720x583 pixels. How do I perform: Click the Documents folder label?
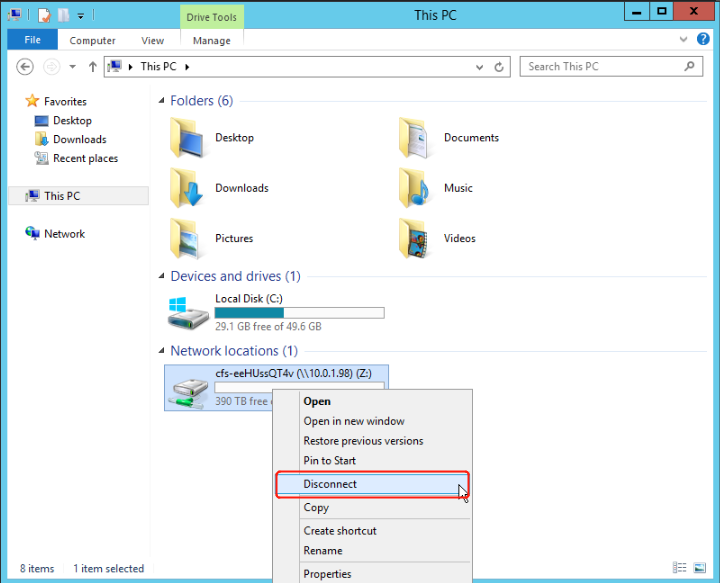pyautogui.click(x=471, y=138)
